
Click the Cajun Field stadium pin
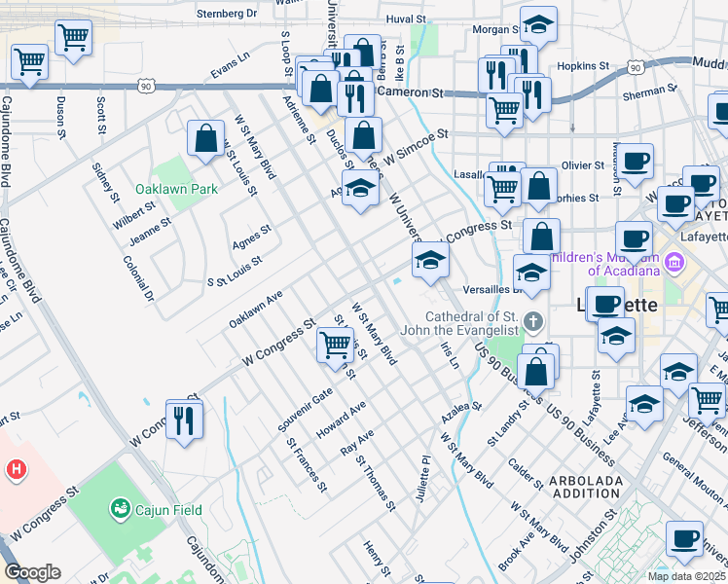click(121, 509)
